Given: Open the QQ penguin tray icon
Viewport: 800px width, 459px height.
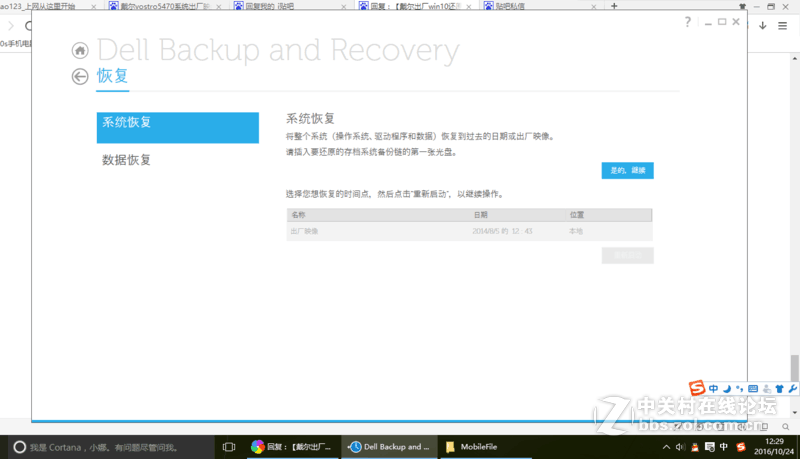Looking at the screenshot, I should click(694, 447).
